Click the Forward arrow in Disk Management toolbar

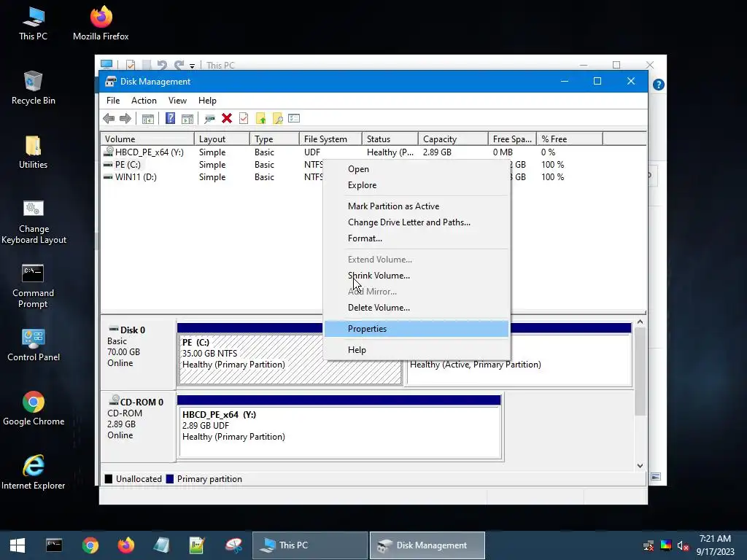pyautogui.click(x=125, y=119)
